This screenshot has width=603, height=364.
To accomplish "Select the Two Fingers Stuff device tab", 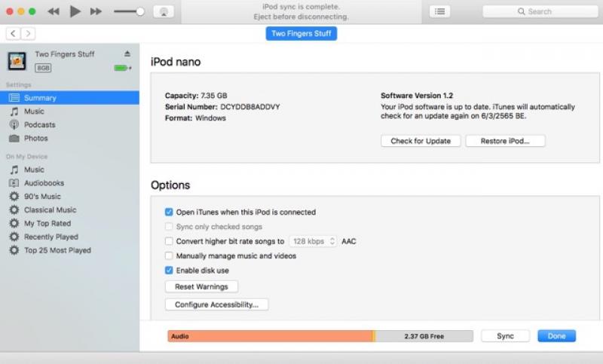I will (301, 33).
